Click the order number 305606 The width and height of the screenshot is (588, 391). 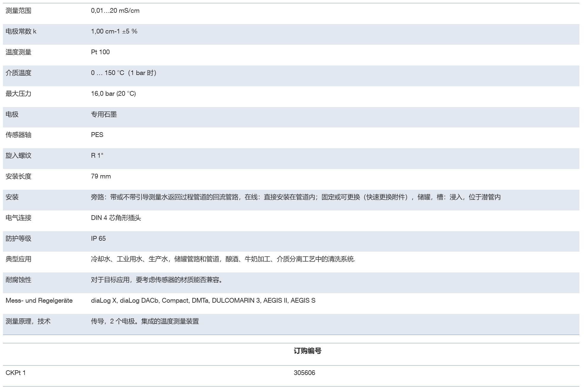click(304, 373)
